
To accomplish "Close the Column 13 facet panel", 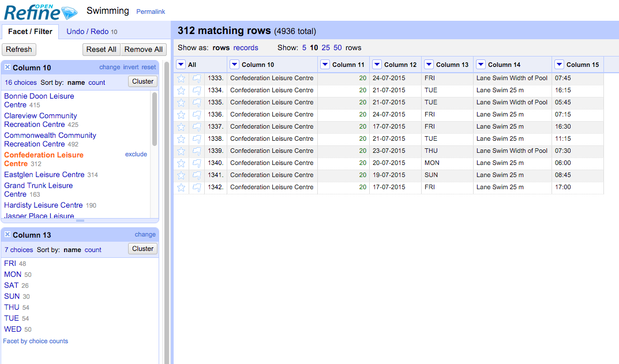I will [7, 235].
